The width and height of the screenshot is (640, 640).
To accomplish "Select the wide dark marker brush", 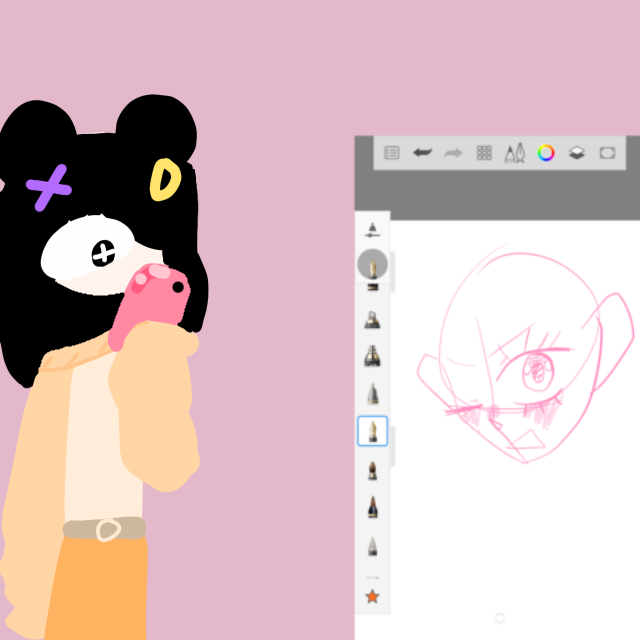I will (372, 356).
